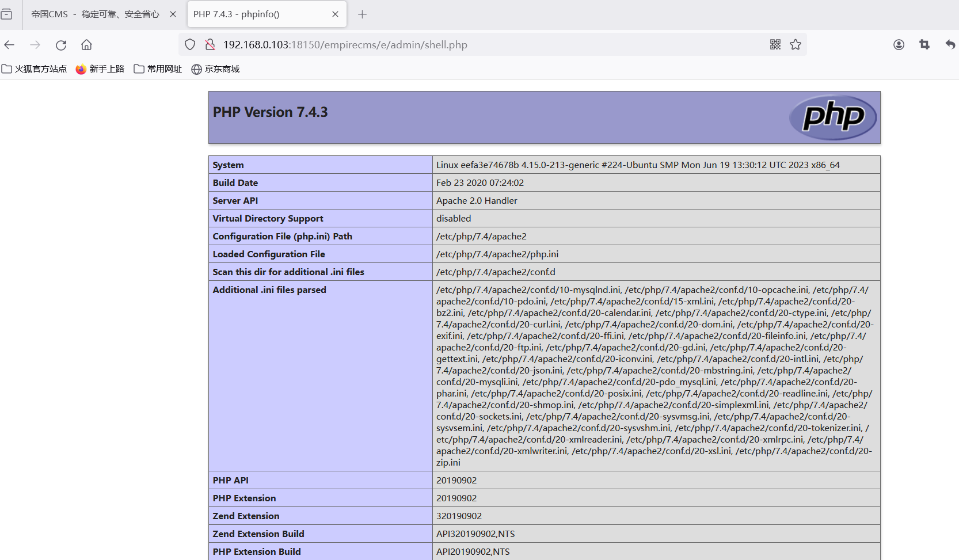
Task: Click the System row label
Action: tap(228, 165)
